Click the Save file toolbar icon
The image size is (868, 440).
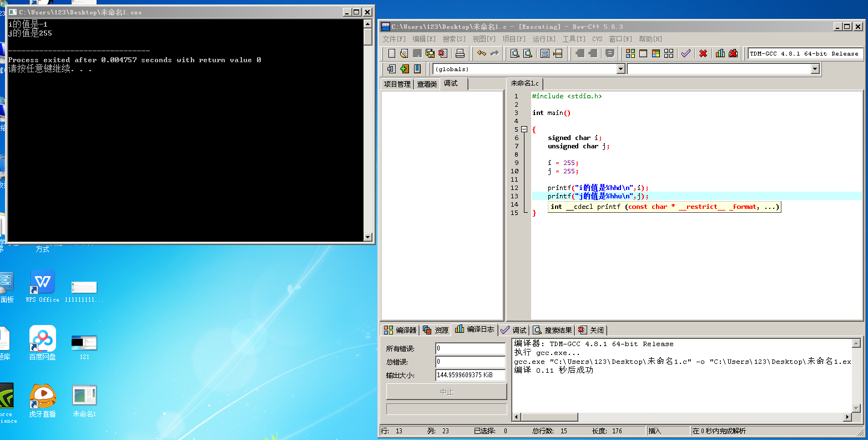(x=417, y=53)
